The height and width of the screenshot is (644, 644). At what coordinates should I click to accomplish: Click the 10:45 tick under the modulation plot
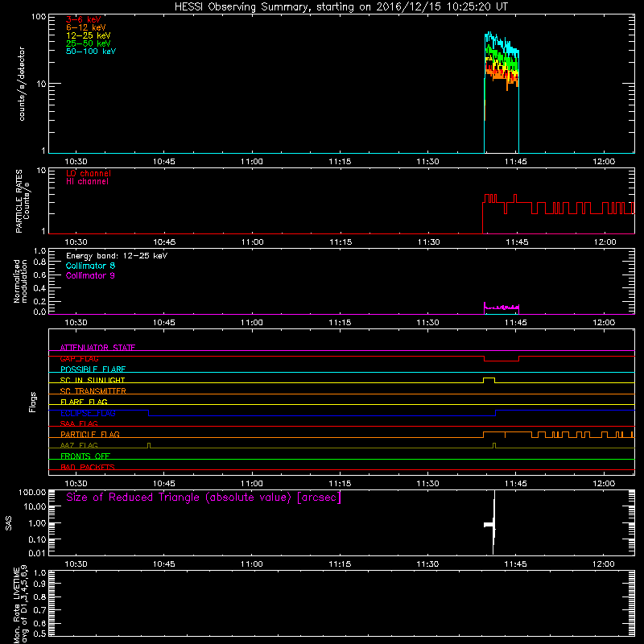click(164, 323)
